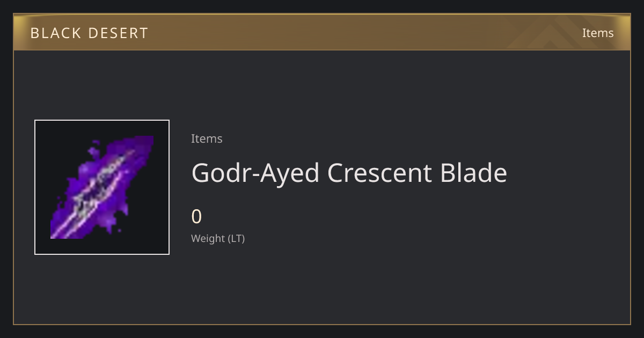Screen dimensions: 644x338
Task: Click the white-framed item thumbnail box
Action: 102,187
